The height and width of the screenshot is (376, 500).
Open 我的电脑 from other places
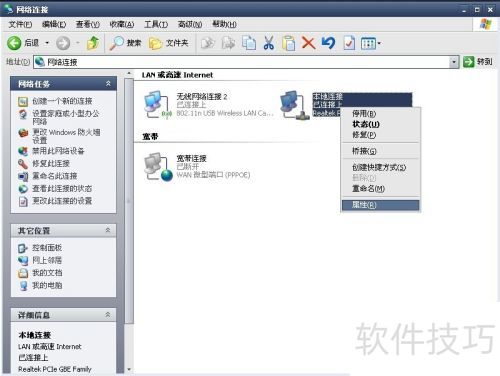pos(47,286)
